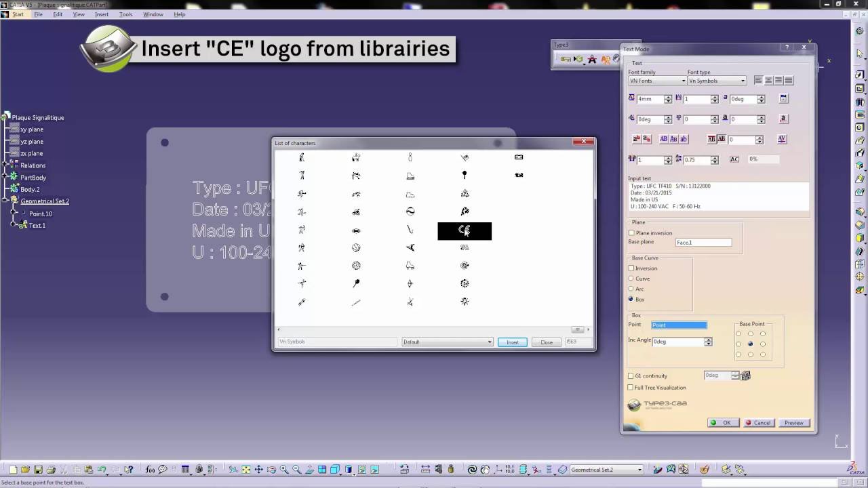The width and height of the screenshot is (868, 488).
Task: Open the Font type Vn Symbols dropdown
Action: (717, 81)
